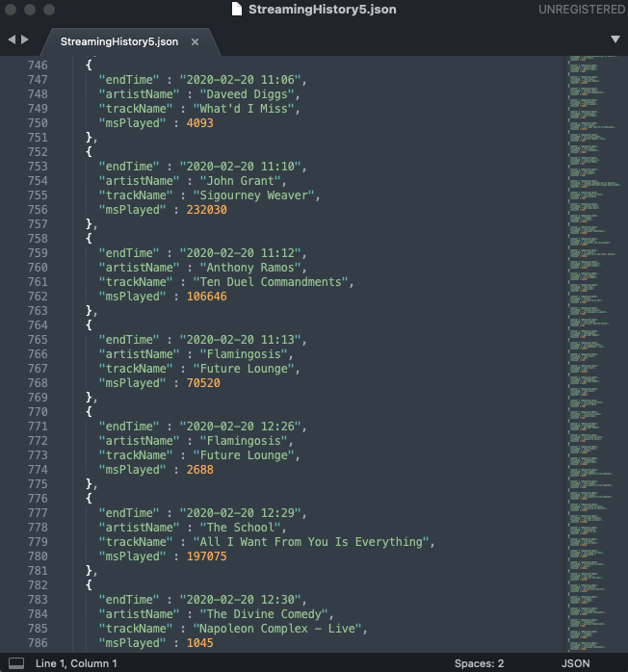
Task: Click "Flamingosis" on line 772
Action: pyautogui.click(x=244, y=441)
